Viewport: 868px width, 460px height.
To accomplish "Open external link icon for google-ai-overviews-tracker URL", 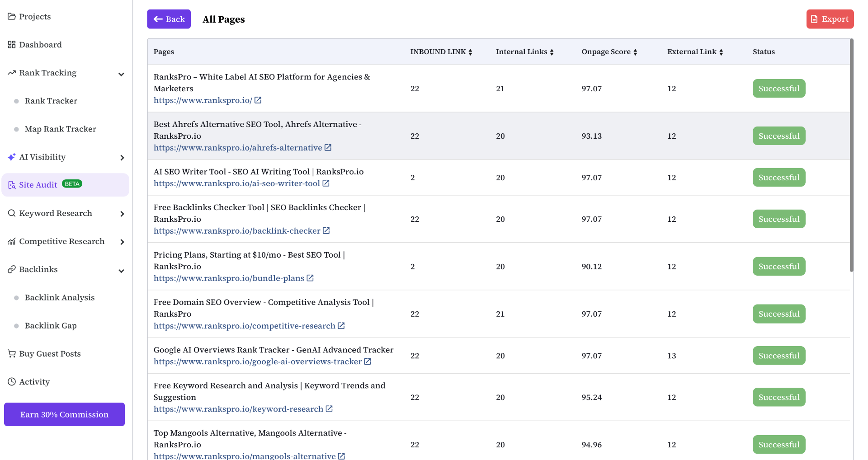I will [x=368, y=361].
